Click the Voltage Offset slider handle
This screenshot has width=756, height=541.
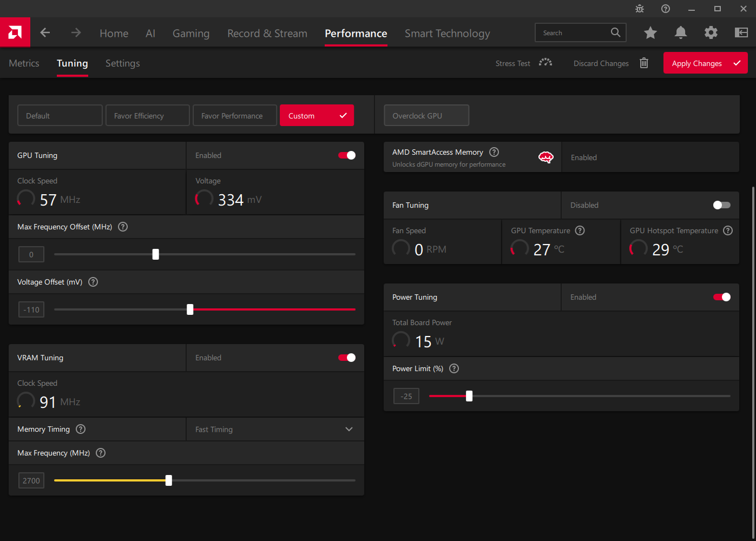tap(190, 309)
